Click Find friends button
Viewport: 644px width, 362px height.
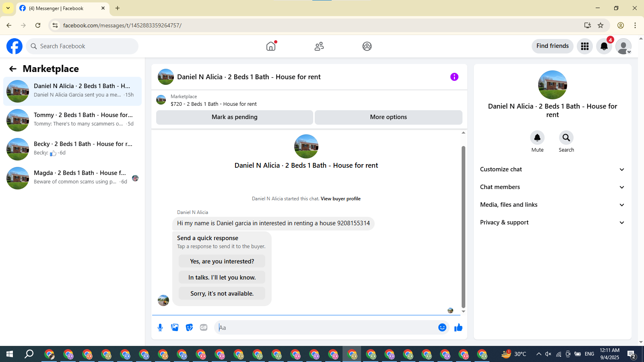click(x=553, y=46)
